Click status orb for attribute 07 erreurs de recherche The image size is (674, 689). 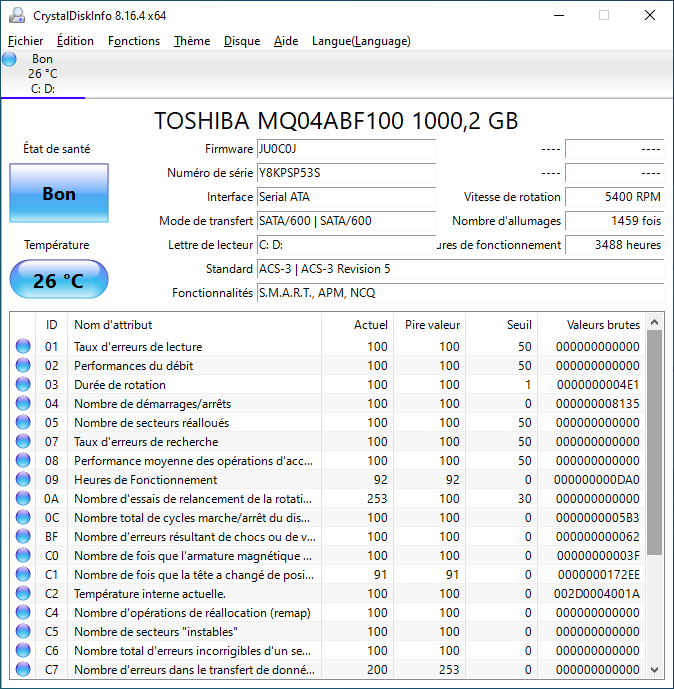[x=23, y=441]
